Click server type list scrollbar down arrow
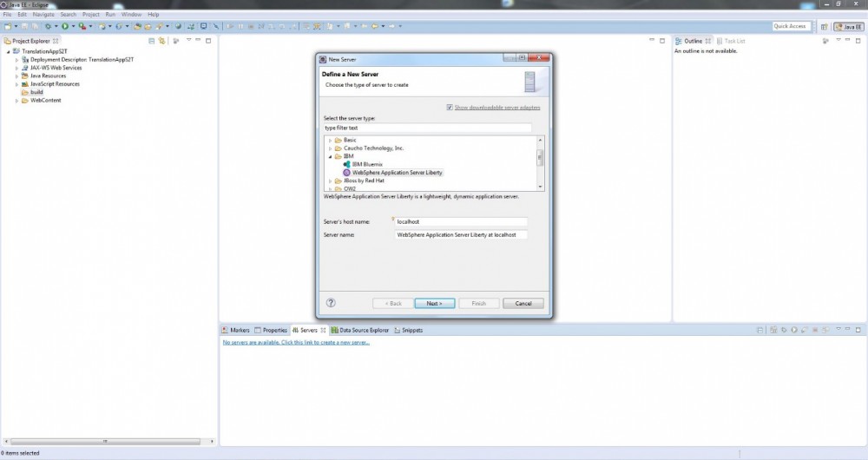The image size is (868, 460). [540, 187]
